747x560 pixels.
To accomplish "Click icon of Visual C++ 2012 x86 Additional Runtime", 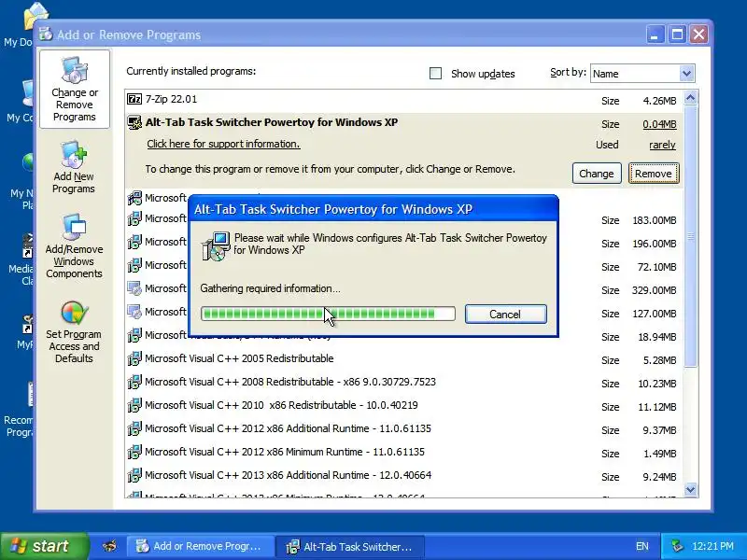I will (134, 428).
